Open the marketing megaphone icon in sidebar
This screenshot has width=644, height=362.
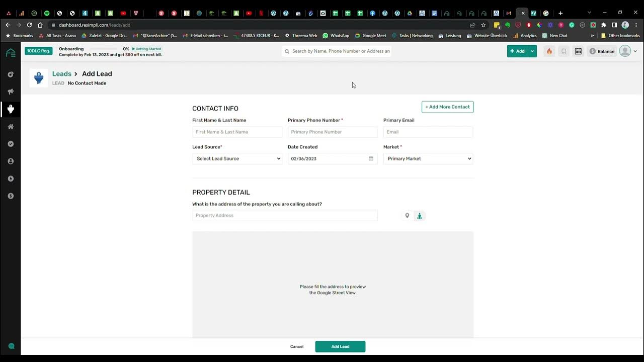click(11, 92)
